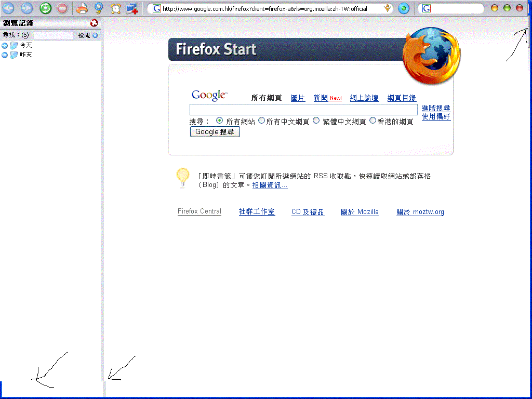This screenshot has width=532, height=399.
Task: Switch to the 圖片 images tab
Action: click(x=298, y=98)
